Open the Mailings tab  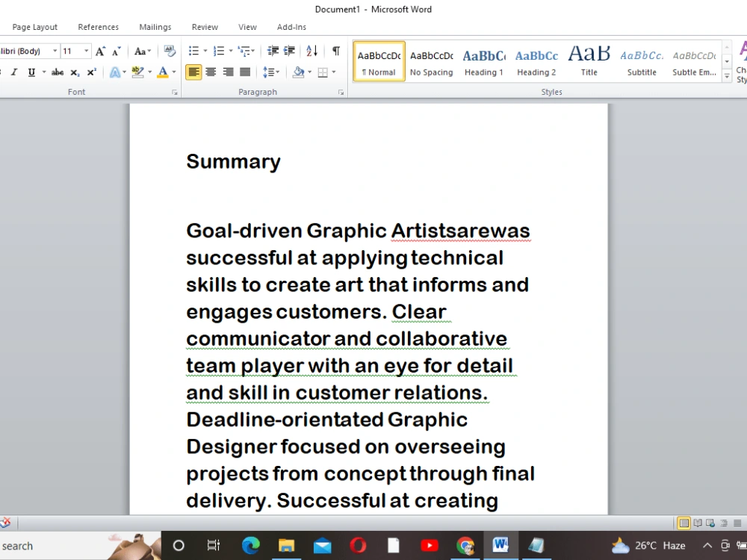point(155,27)
